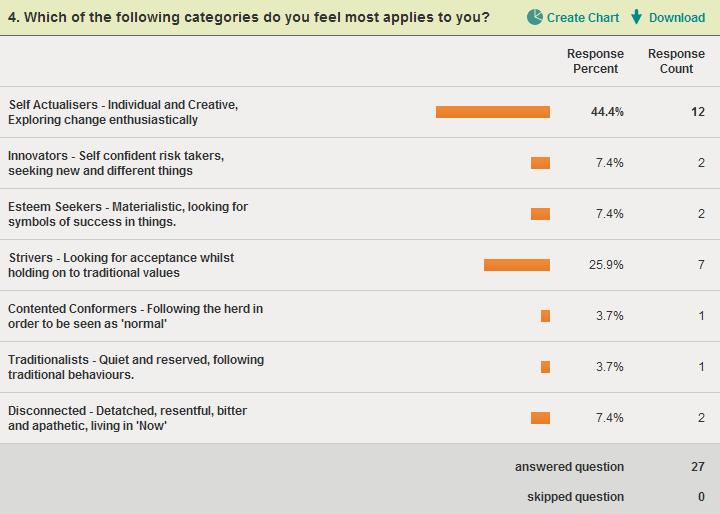Screen dimensions: 720x514
Task: Click the Strivers category description text
Action: click(x=120, y=265)
